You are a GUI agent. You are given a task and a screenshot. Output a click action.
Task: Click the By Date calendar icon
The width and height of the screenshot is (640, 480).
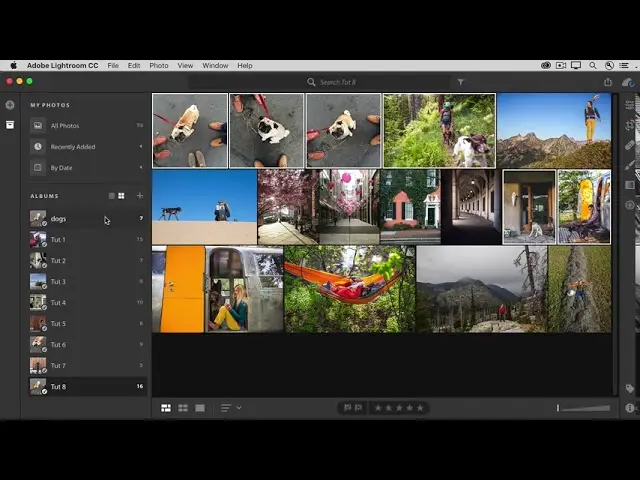[x=38, y=167]
